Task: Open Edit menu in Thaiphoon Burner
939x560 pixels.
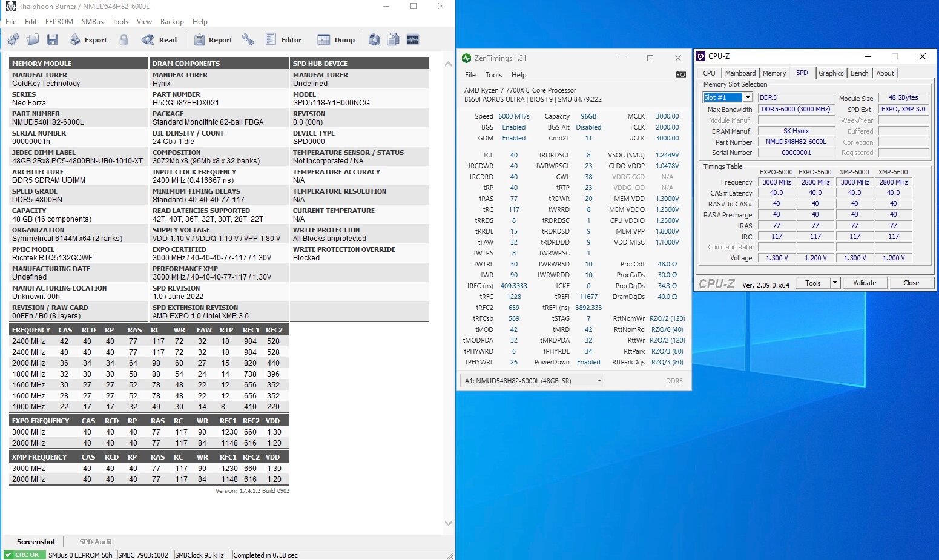Action: coord(31,22)
